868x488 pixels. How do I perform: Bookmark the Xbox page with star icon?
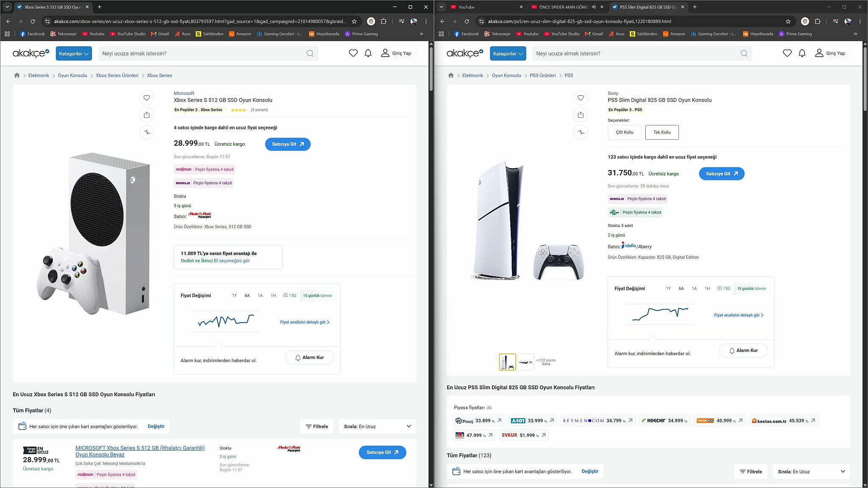tap(354, 21)
